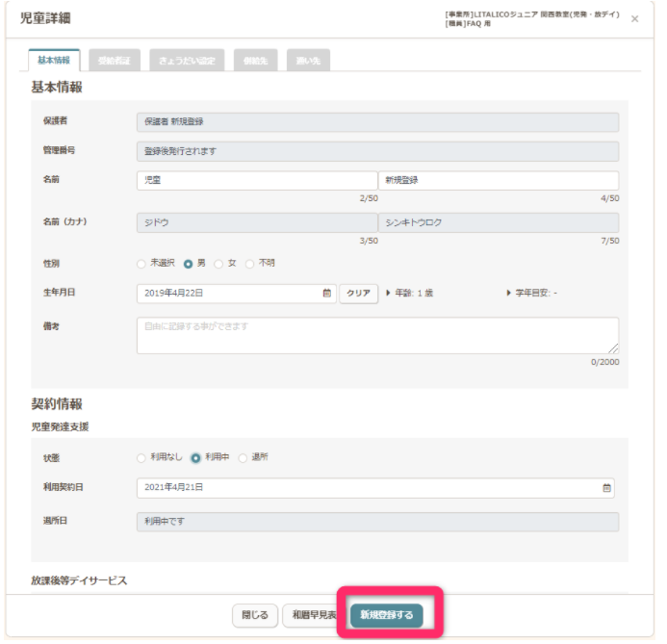Switch to the 受給者証 tab
Viewport: 667px width, 644px height.
114,60
